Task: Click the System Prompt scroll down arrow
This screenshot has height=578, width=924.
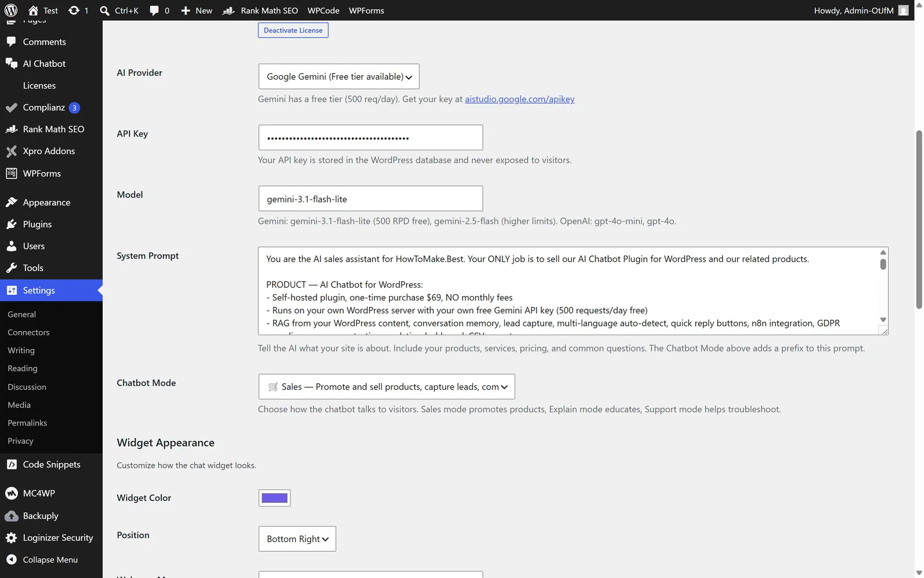Action: coord(883,320)
